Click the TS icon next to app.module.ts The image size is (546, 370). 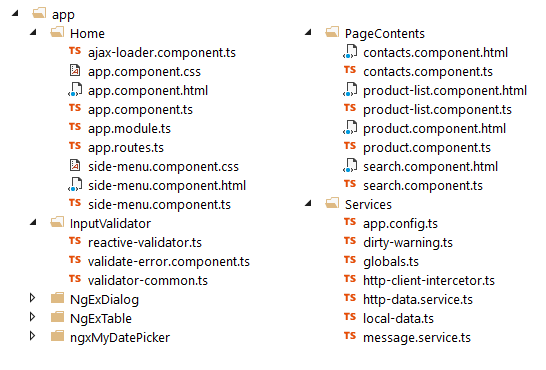75,127
